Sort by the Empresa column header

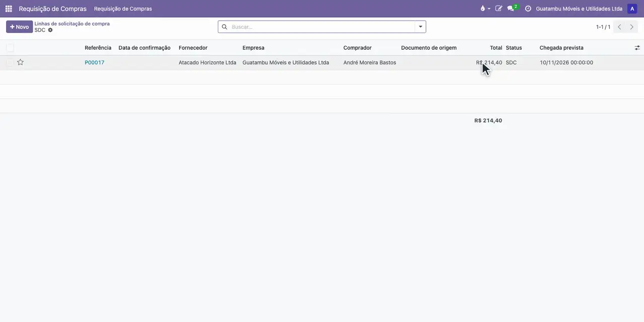pyautogui.click(x=254, y=48)
